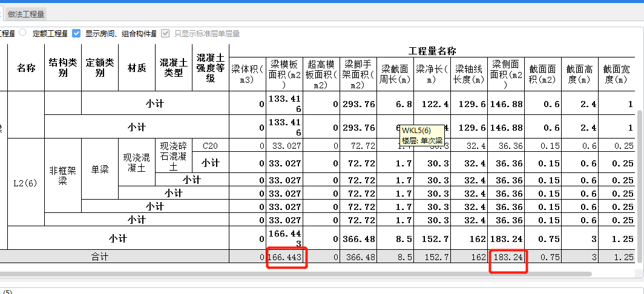
Task: Click the 名称 column header
Action: click(x=26, y=68)
